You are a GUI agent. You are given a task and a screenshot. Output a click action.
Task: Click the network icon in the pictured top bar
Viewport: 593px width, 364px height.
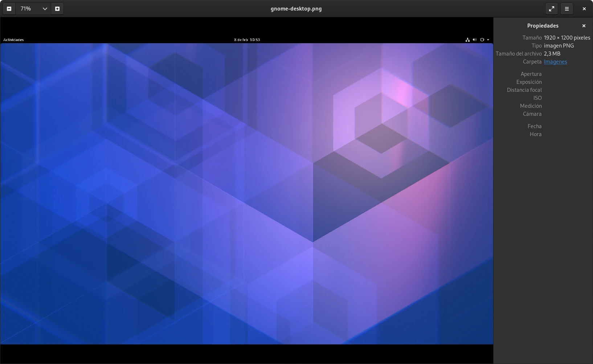tap(467, 40)
